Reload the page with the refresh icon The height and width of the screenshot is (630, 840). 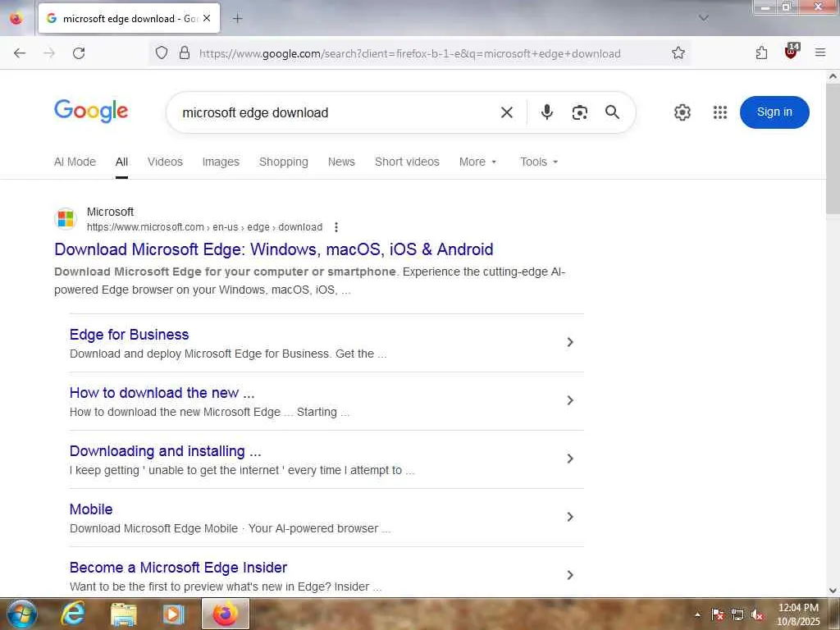click(79, 53)
